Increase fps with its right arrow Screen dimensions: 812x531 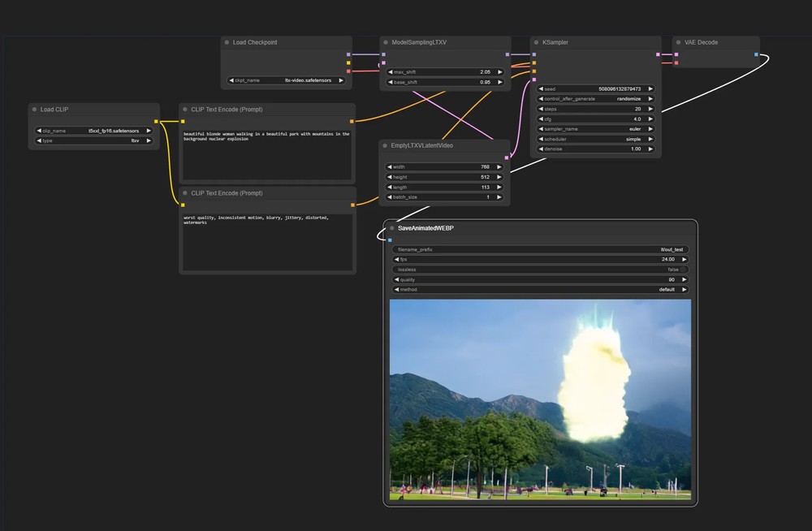pos(684,260)
